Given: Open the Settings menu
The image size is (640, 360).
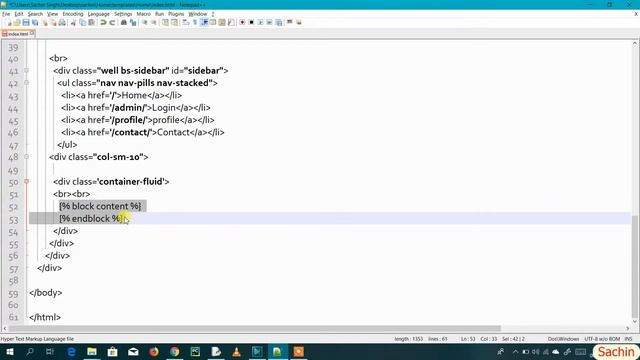Looking at the screenshot, I should click(x=123, y=14).
